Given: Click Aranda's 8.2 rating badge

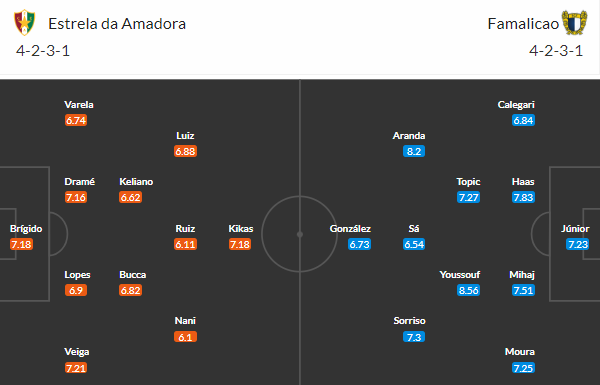Looking at the screenshot, I should [x=414, y=151].
